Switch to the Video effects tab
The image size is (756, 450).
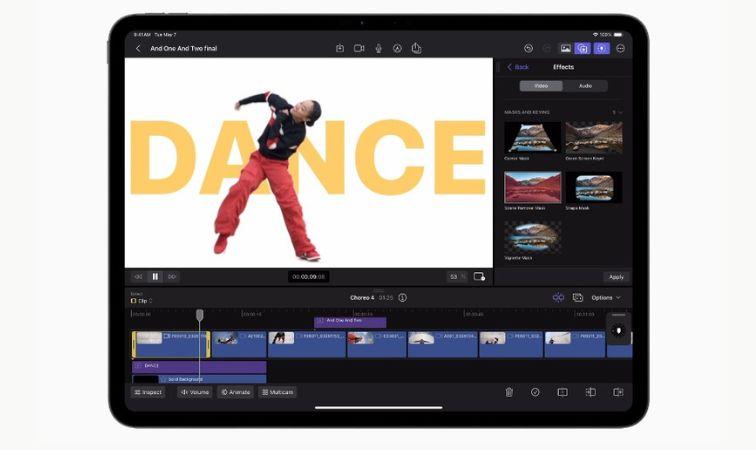coord(541,86)
